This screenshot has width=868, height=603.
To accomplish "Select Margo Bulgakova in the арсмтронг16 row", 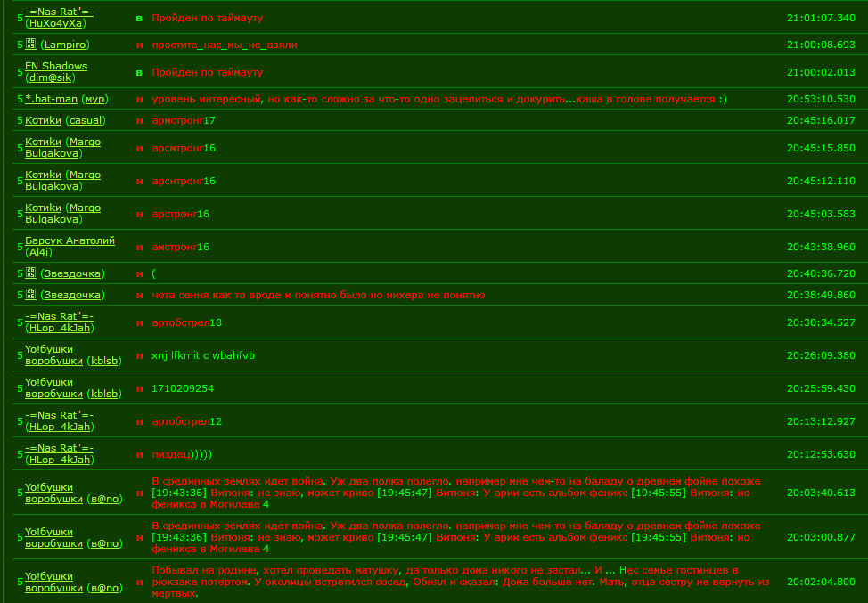I will 62,148.
